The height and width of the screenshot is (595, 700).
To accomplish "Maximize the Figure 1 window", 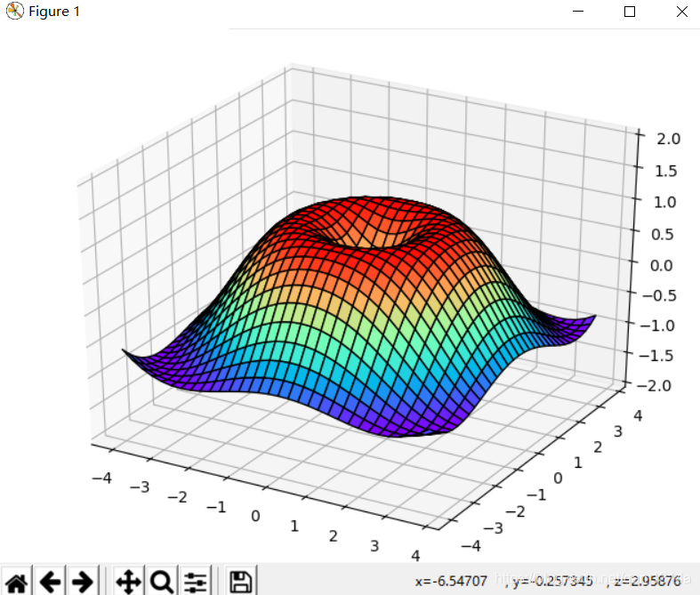I will pyautogui.click(x=630, y=12).
